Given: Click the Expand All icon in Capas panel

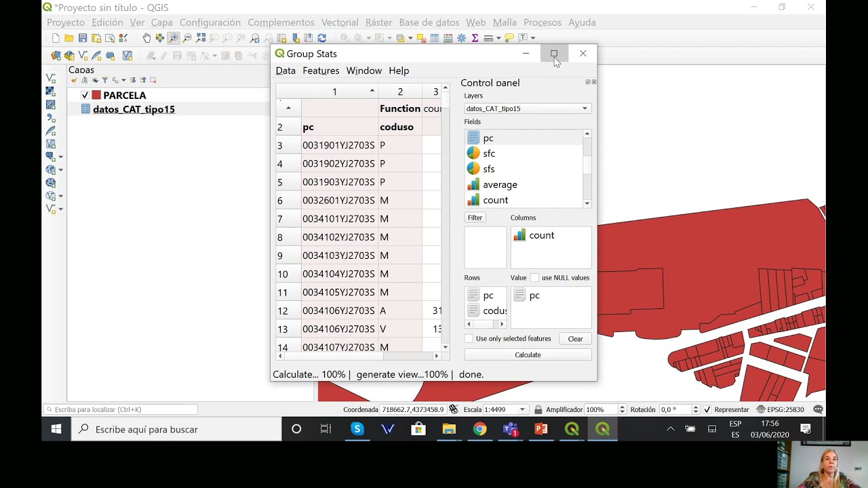Looking at the screenshot, I should (x=133, y=80).
